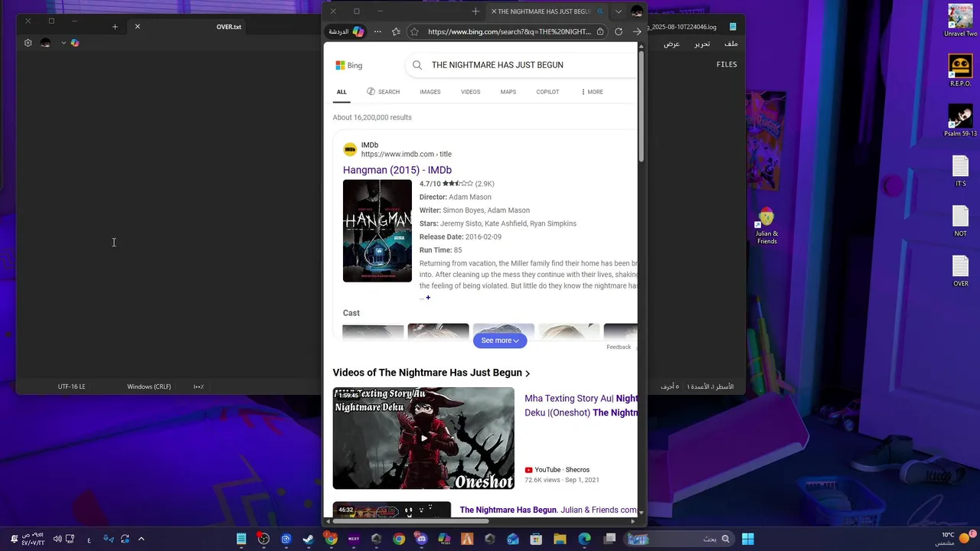The width and height of the screenshot is (980, 551).
Task: Click the account avatar in Notepad toolbar
Action: click(x=45, y=43)
